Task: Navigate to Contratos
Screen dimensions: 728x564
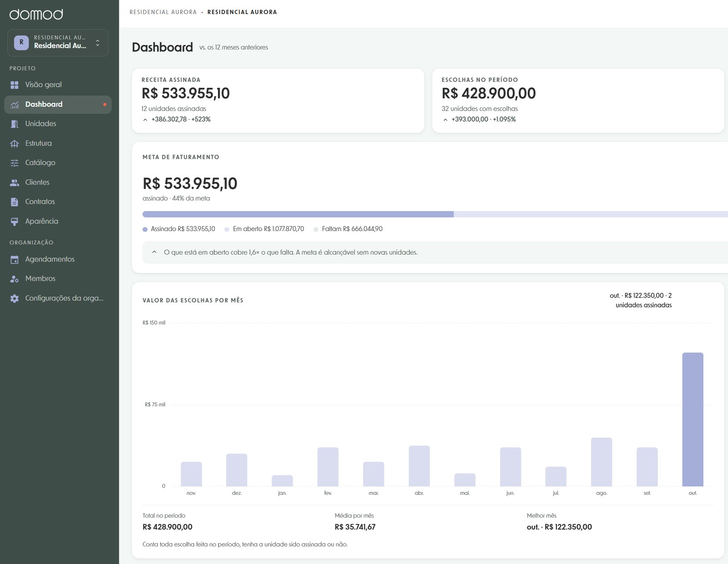Action: 58,201
